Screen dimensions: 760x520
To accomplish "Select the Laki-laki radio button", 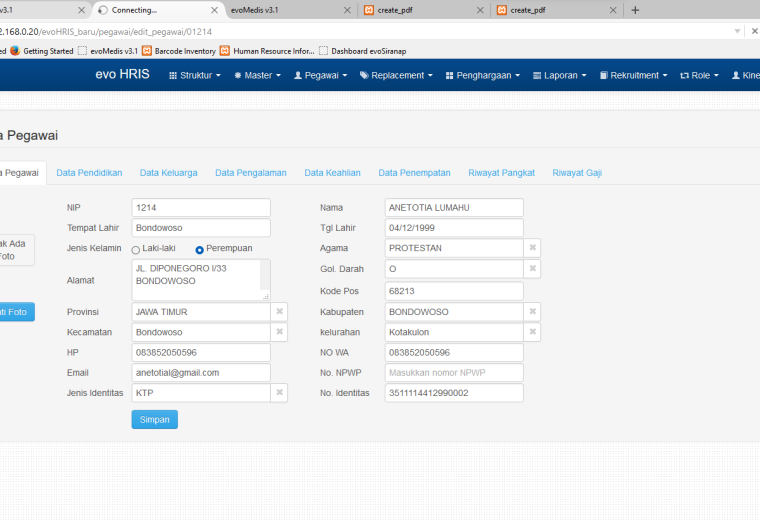I will coord(136,250).
